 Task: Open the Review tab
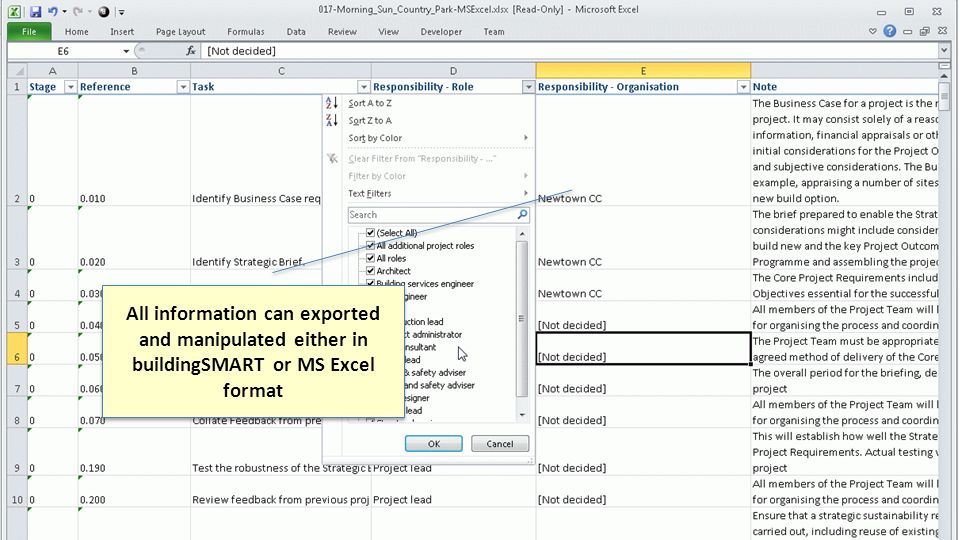pyautogui.click(x=342, y=31)
